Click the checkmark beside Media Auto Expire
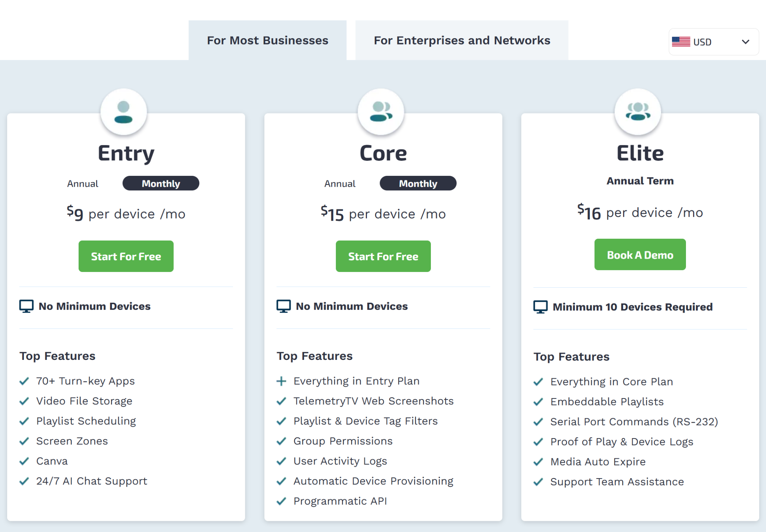This screenshot has width=766, height=532. click(x=538, y=462)
